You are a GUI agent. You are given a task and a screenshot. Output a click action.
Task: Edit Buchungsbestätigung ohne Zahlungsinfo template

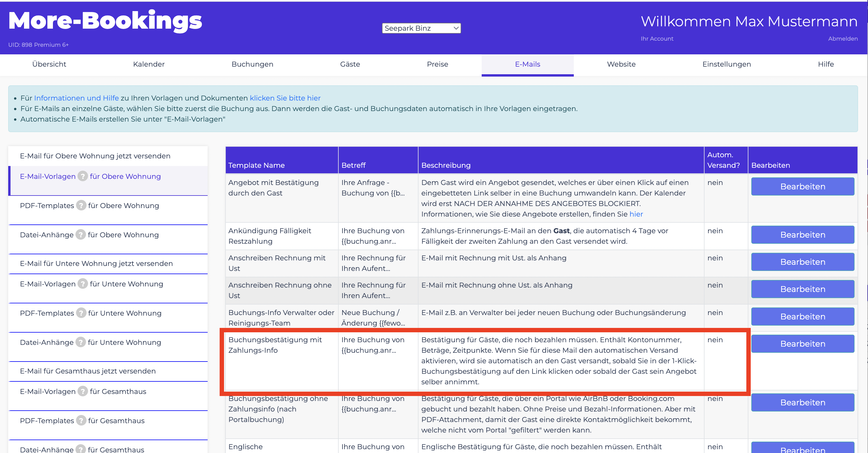pyautogui.click(x=802, y=402)
